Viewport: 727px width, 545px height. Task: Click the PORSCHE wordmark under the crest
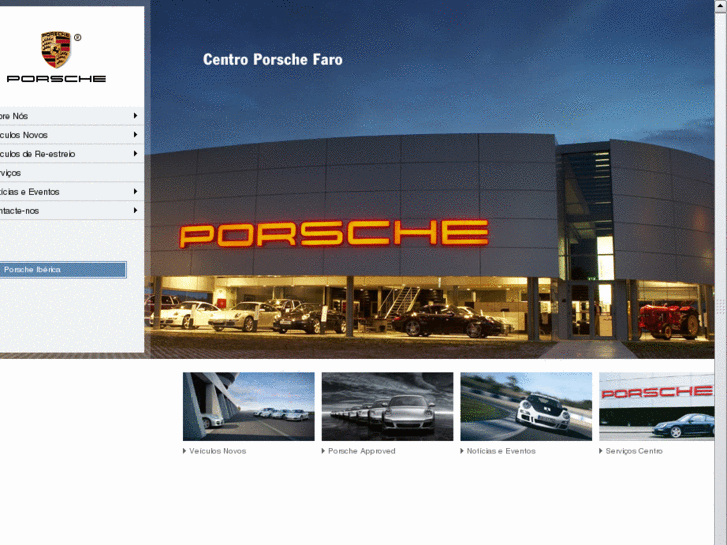[56, 79]
